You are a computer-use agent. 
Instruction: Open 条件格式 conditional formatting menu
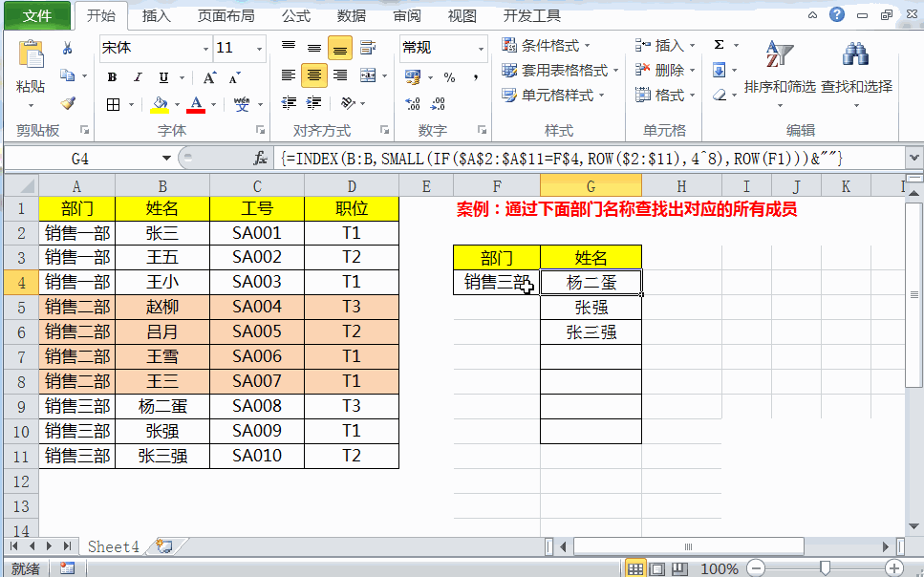pos(546,46)
